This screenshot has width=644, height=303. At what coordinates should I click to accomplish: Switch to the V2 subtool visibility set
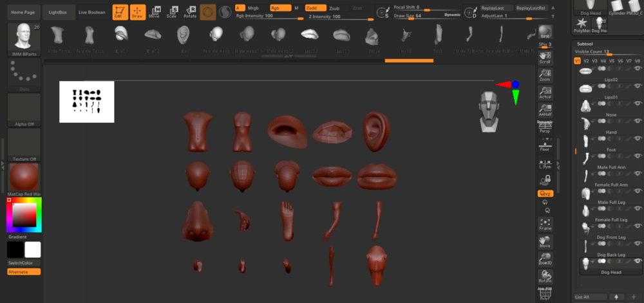586,61
